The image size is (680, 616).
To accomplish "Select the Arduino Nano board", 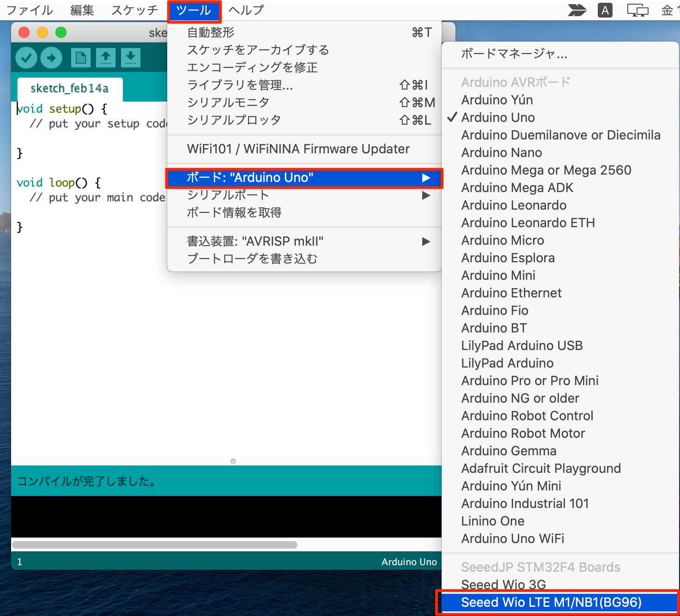I will (560, 152).
